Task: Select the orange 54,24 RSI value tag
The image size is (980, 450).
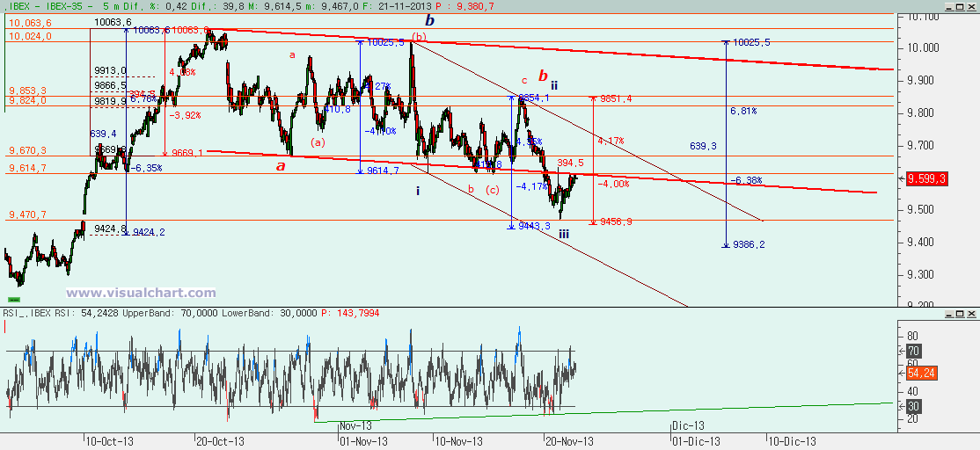Action: (921, 374)
